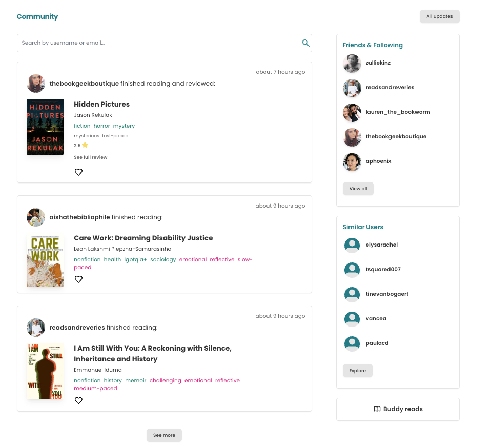Select history tag on Iduma book
This screenshot has width=492, height=448.
113,380
